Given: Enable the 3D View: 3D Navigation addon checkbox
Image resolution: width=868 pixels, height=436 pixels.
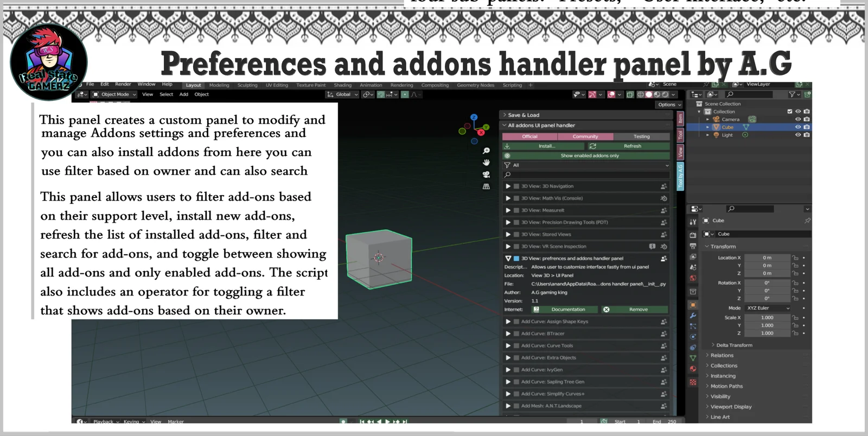Looking at the screenshot, I should coord(516,186).
